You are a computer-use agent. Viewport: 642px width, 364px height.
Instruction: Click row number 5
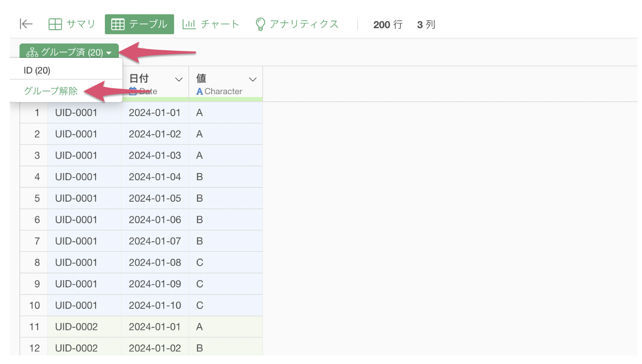34,198
